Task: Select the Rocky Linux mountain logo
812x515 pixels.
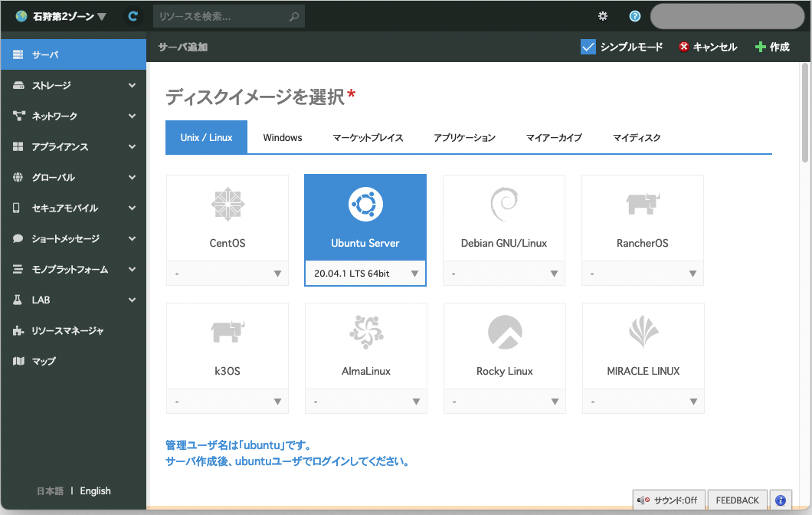Action: (x=505, y=332)
